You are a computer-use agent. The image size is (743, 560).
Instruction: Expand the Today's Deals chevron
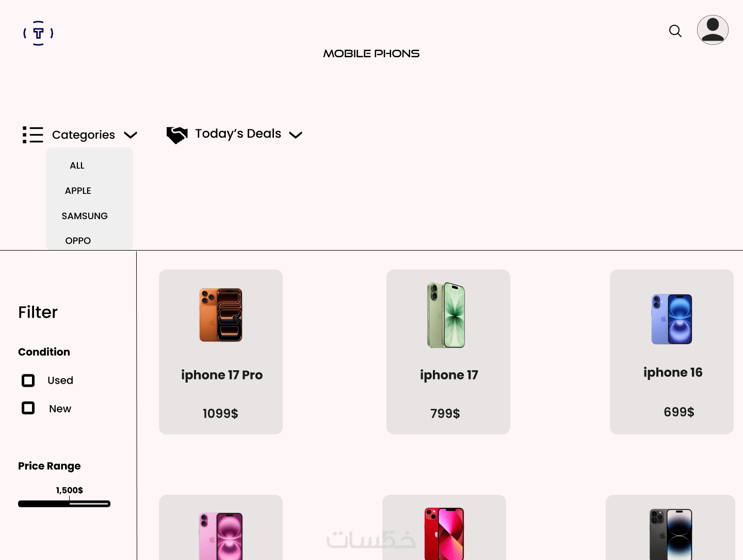click(x=296, y=135)
